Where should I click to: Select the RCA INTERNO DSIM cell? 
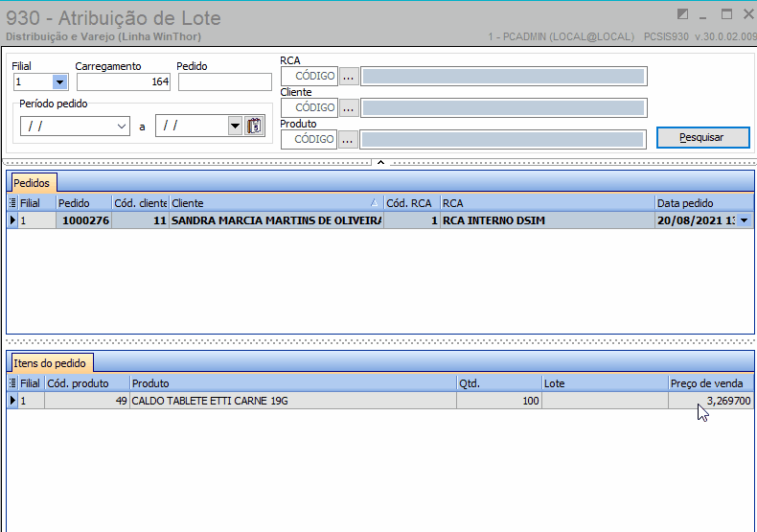click(547, 220)
